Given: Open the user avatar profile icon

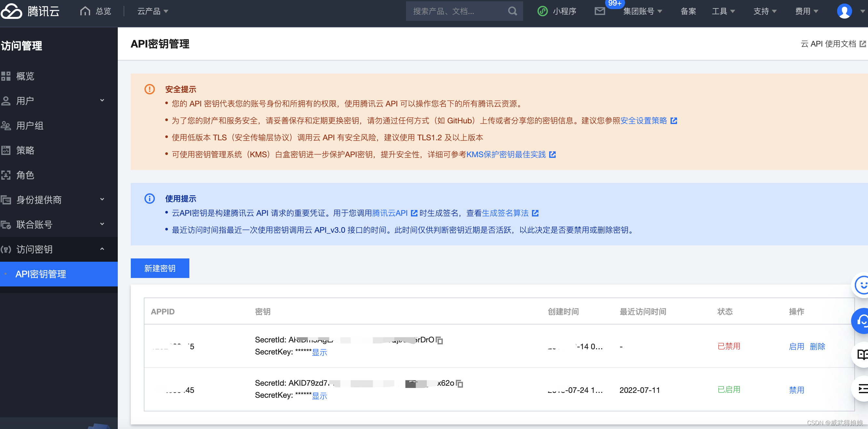Looking at the screenshot, I should pos(844,11).
